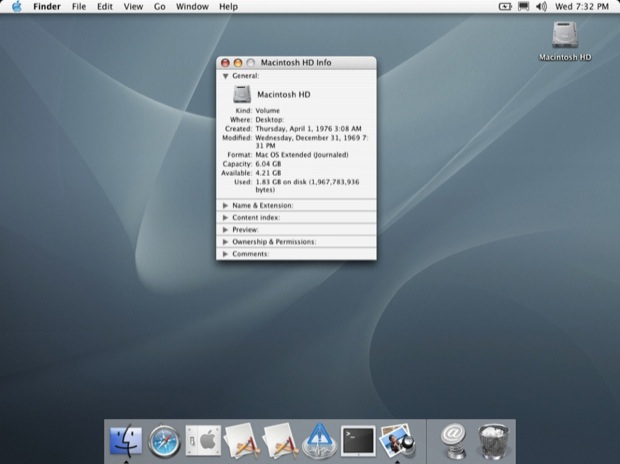Click the Created date April 1, 1976
Screen dimensions: 620x464
[x=308, y=129]
